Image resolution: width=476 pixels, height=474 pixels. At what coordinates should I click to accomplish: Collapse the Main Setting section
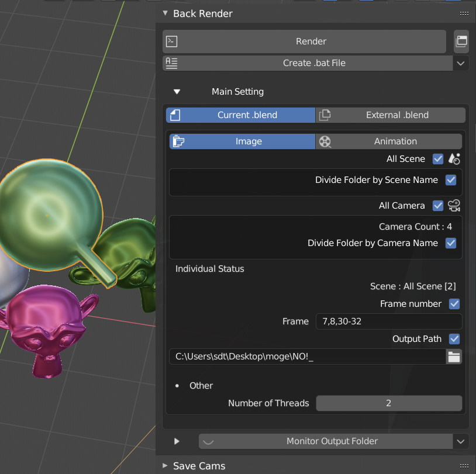tap(177, 92)
